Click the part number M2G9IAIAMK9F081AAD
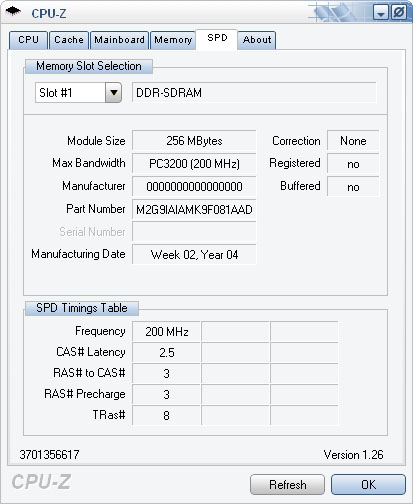The height and width of the screenshot is (504, 413). coord(194,209)
